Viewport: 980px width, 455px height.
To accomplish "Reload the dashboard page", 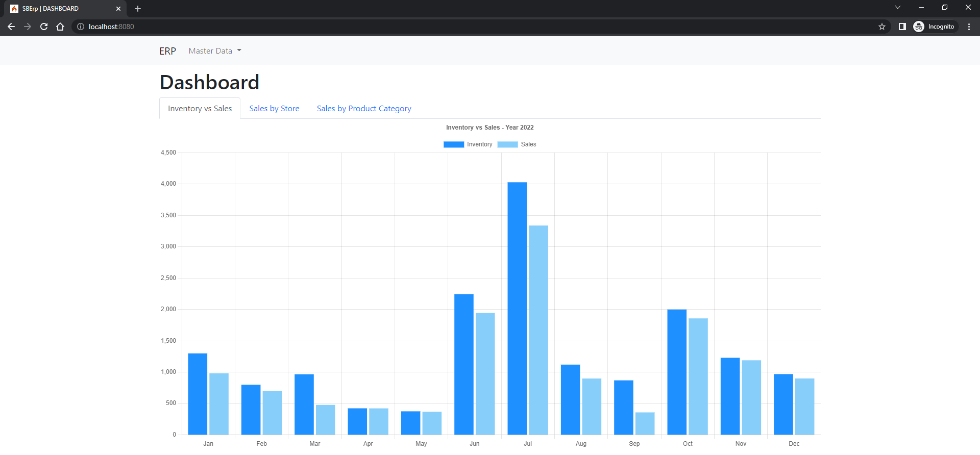I will [x=44, y=27].
